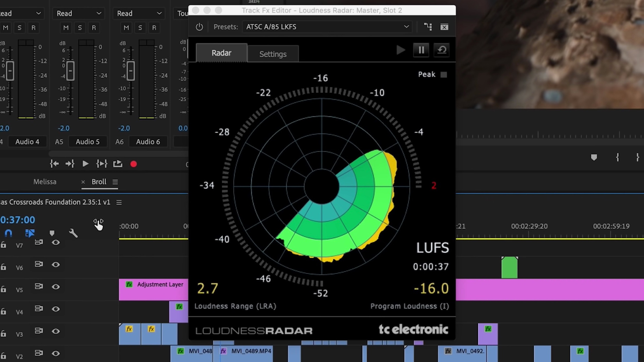Select the Adjustment Layer clip on V5
Screen dimensions: 644x362
click(x=154, y=290)
